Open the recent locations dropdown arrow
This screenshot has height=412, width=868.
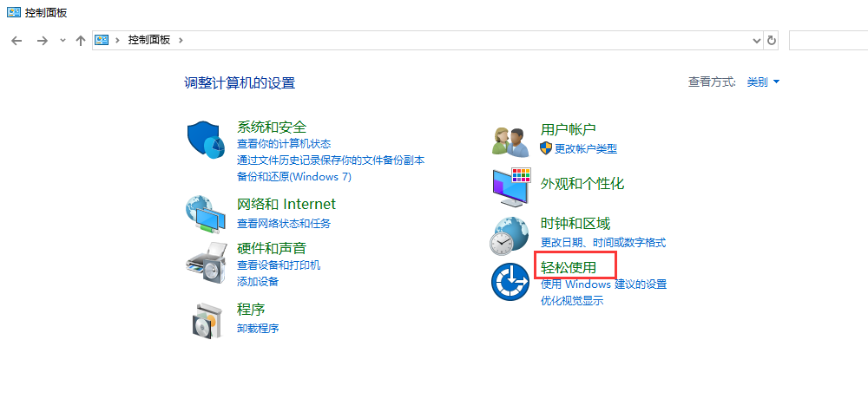pos(62,41)
